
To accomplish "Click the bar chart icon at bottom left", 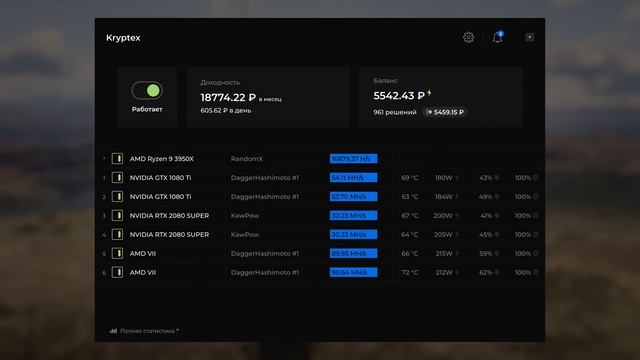I will pos(113,331).
